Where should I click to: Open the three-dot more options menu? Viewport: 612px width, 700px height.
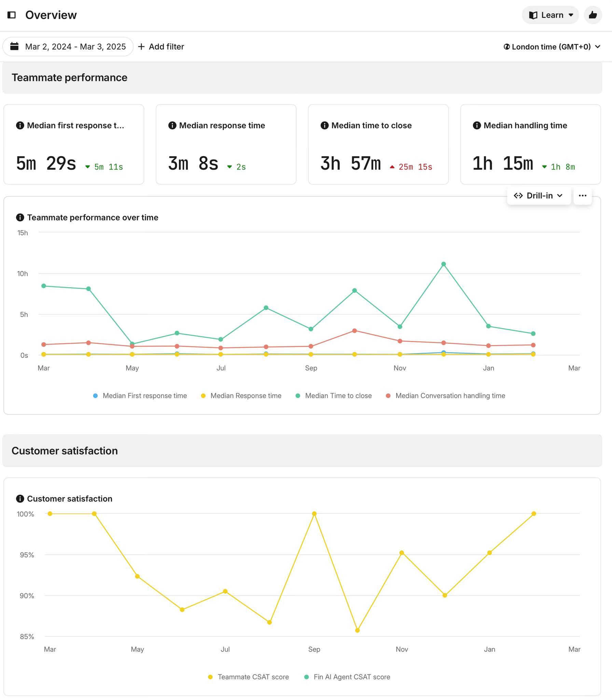(583, 196)
